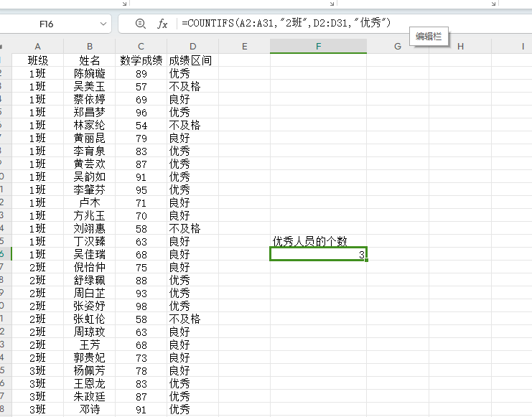Click the 姓名 header cell
The image size is (532, 417).
[90, 60]
